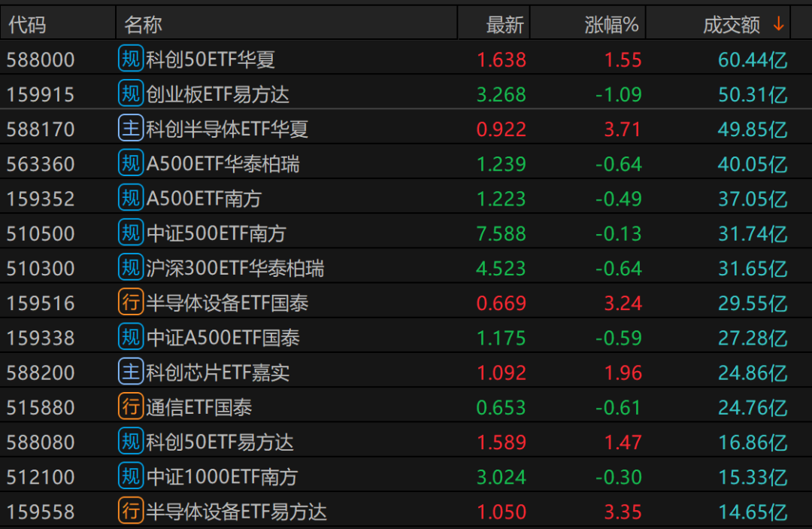Screen dimensions: 812x529
Task: Select code 512100 in the list
Action: click(41, 476)
